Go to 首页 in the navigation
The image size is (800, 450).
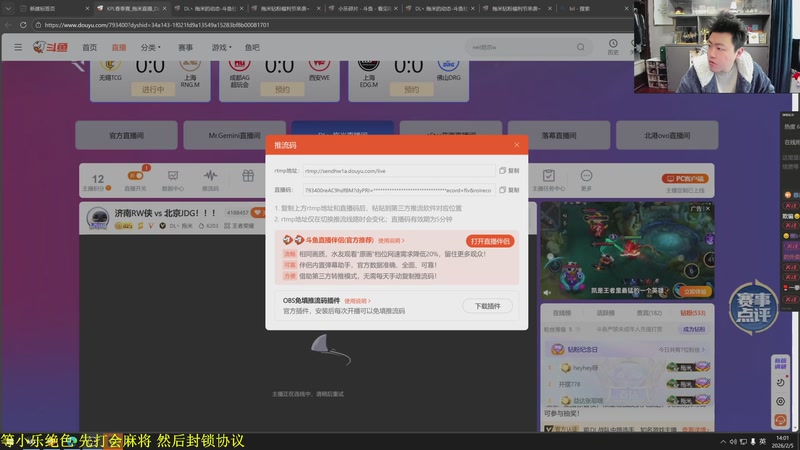pyautogui.click(x=89, y=47)
